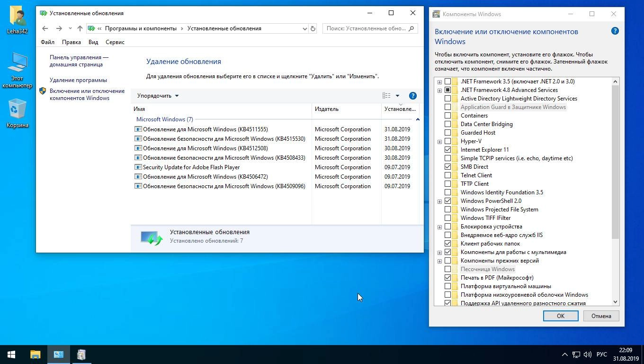Screen dimensions: 644x364
Task: Focus the Installed Updates search box
Action: (366, 28)
